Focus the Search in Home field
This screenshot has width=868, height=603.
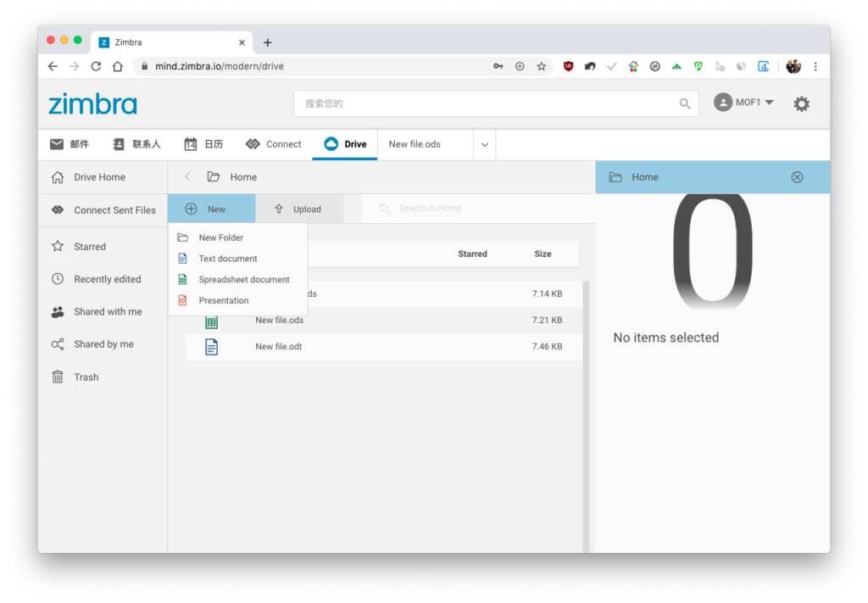click(x=478, y=208)
